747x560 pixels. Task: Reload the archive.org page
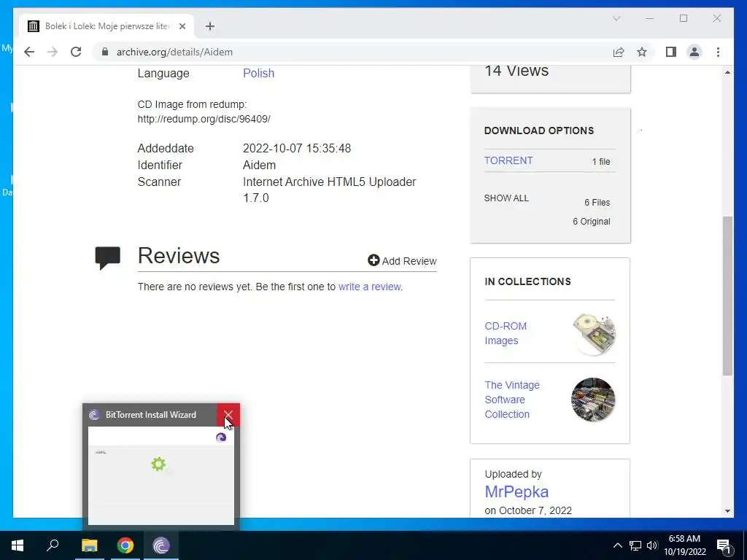click(76, 52)
